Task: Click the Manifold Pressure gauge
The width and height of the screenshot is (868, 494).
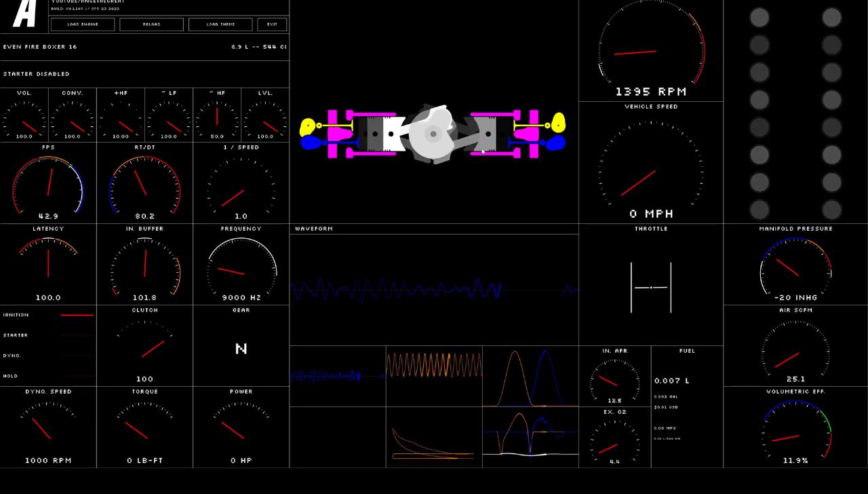Action: pos(795,264)
